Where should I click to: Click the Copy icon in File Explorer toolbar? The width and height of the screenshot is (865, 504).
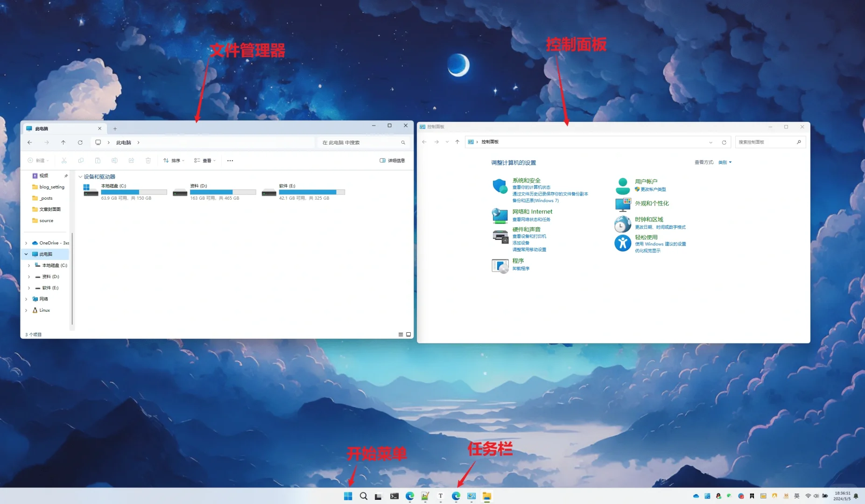pos(81,161)
